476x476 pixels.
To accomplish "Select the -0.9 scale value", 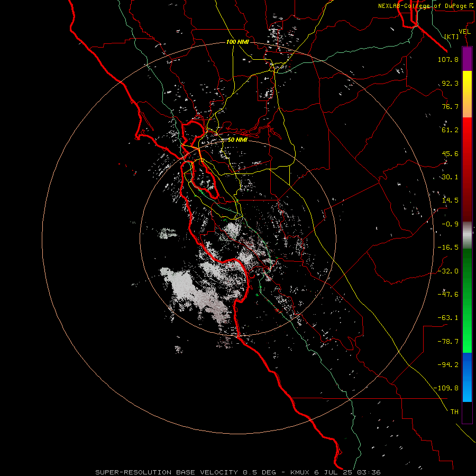I will click(x=450, y=224).
